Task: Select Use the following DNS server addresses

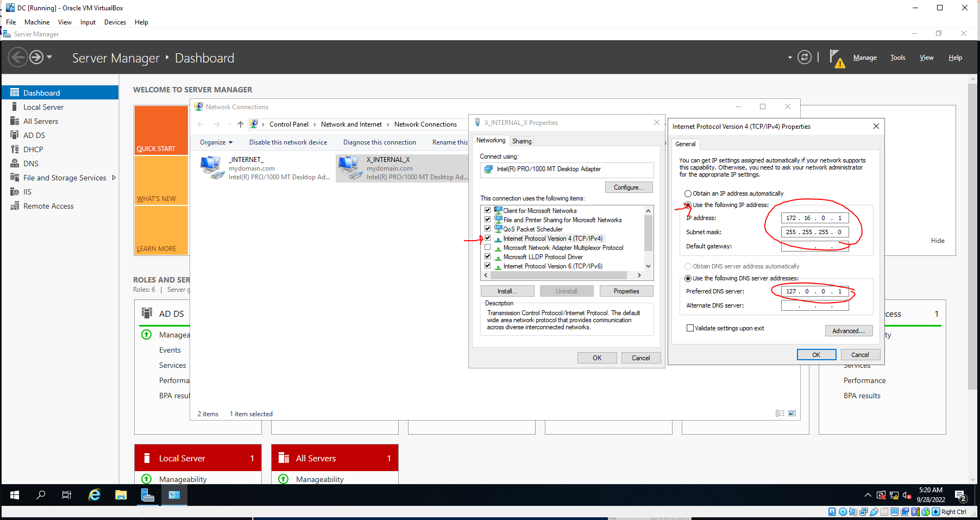Action: coord(688,278)
